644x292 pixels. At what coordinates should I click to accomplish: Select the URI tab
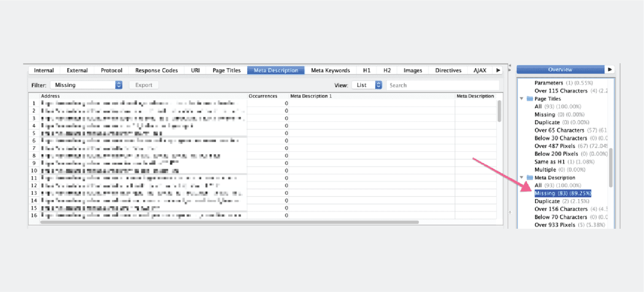pos(195,70)
